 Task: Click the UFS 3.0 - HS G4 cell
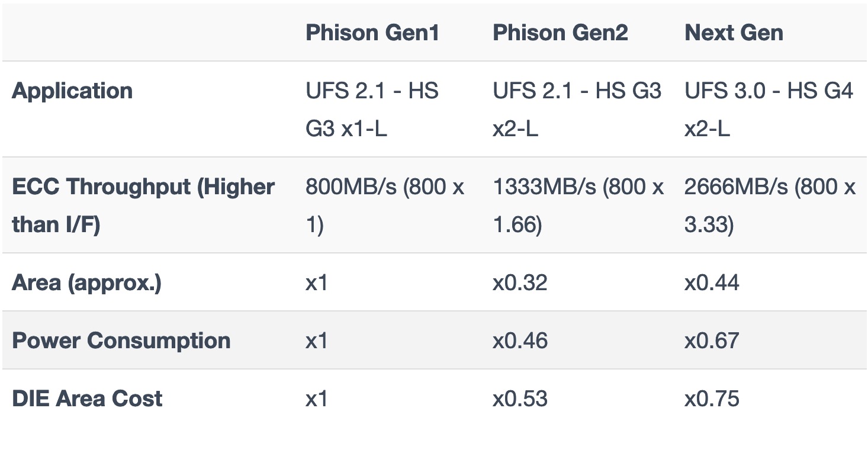pyautogui.click(x=769, y=110)
